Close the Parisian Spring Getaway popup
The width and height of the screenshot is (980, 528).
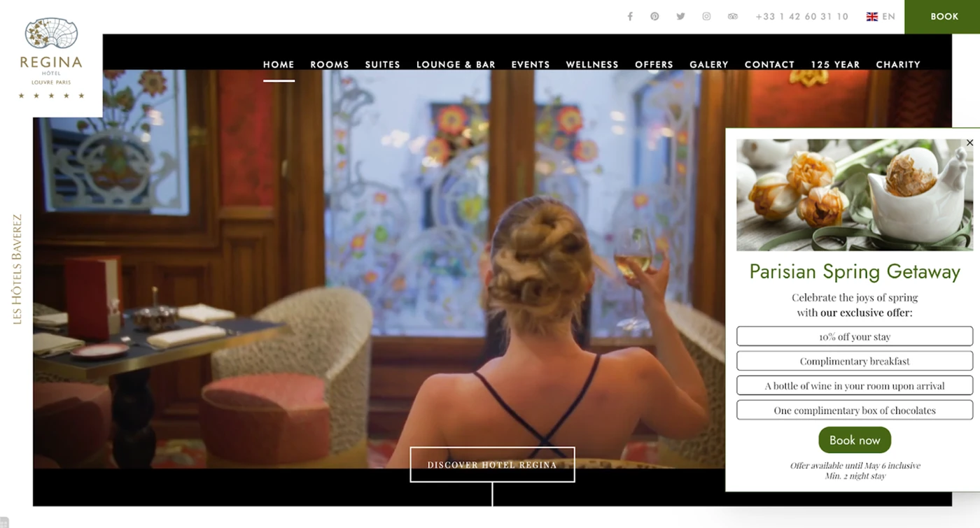pos(969,143)
